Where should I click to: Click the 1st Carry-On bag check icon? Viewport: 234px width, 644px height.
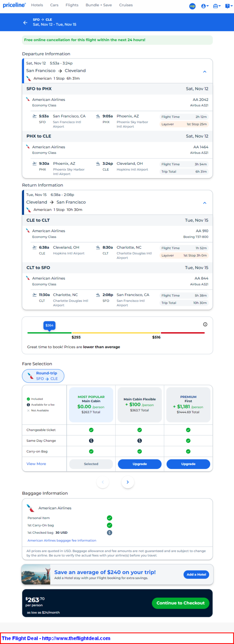[109, 525]
